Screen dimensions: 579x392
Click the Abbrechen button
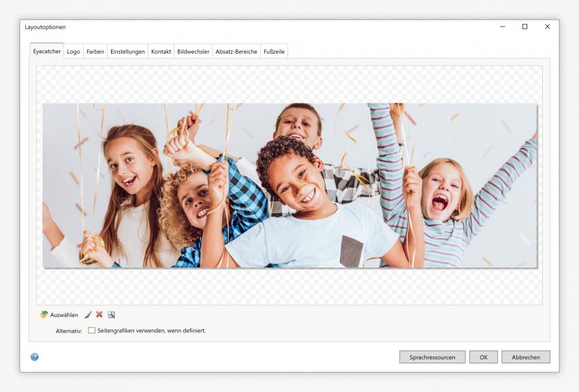point(525,357)
